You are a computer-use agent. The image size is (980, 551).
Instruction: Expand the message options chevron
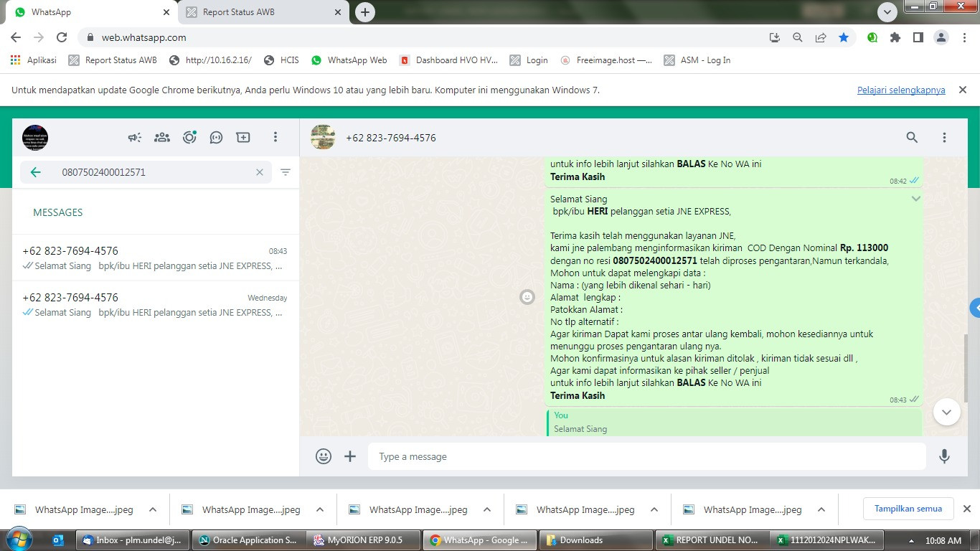point(915,199)
